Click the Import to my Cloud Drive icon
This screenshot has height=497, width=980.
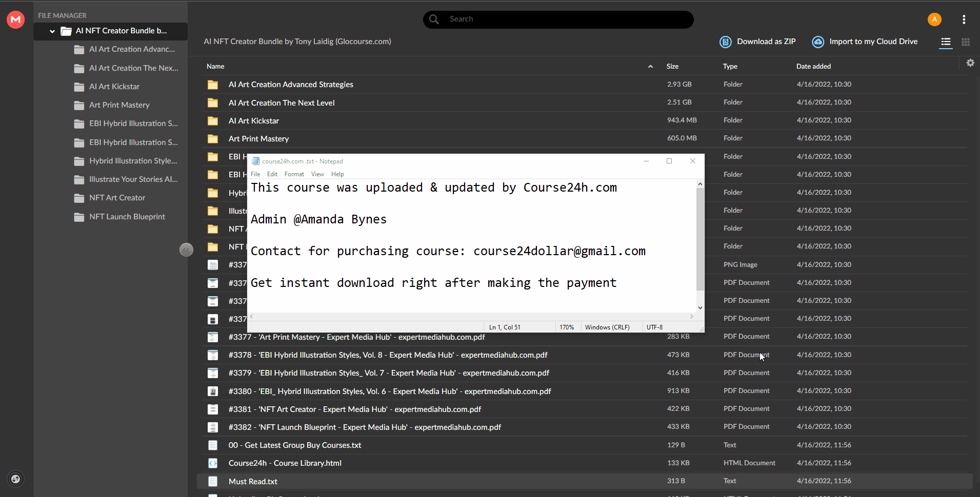pyautogui.click(x=818, y=42)
